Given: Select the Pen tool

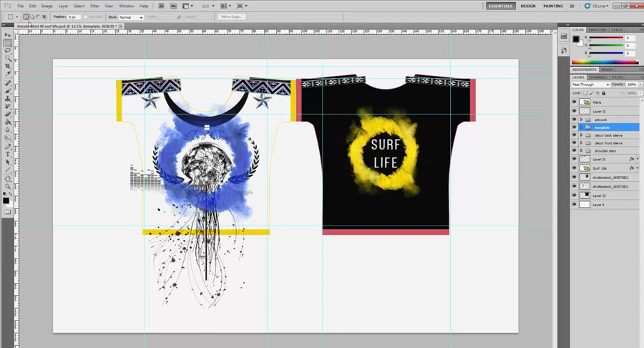Looking at the screenshot, I should (x=8, y=146).
